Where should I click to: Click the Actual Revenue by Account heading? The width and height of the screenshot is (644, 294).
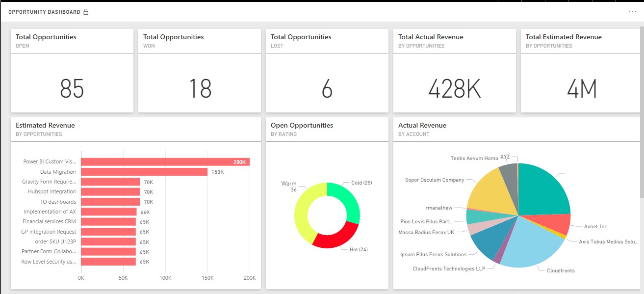coord(422,126)
